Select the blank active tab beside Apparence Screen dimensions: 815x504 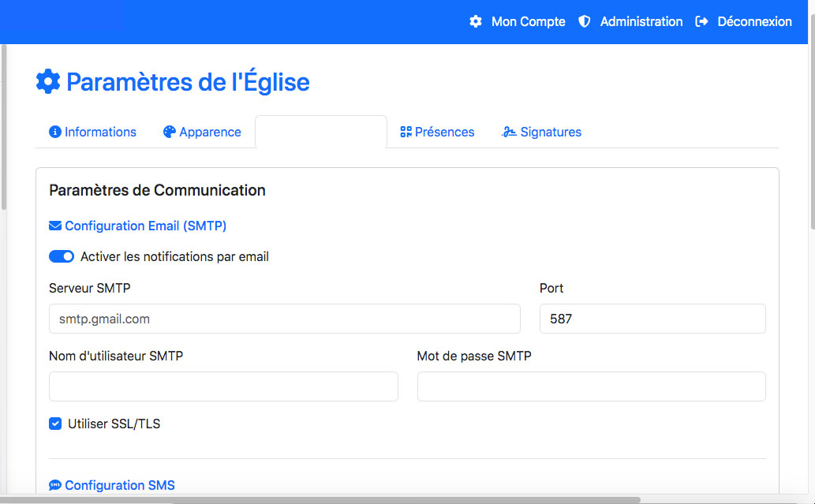coord(321,133)
